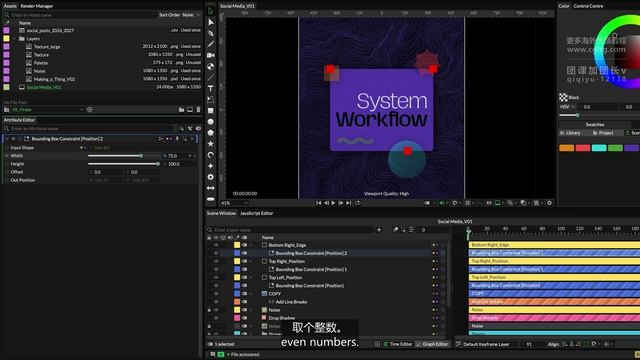The image size is (640, 360).
Task: Click the Pencil draw tool
Action: [211, 44]
